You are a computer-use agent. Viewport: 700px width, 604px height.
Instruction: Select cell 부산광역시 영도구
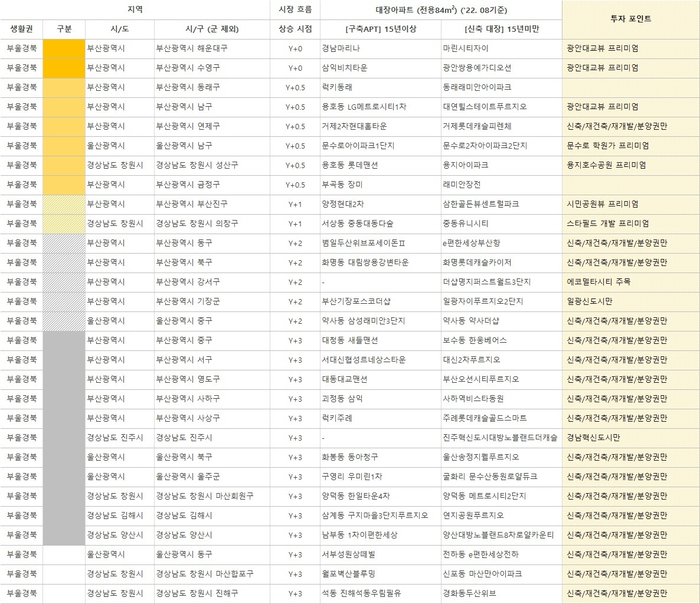click(x=212, y=380)
